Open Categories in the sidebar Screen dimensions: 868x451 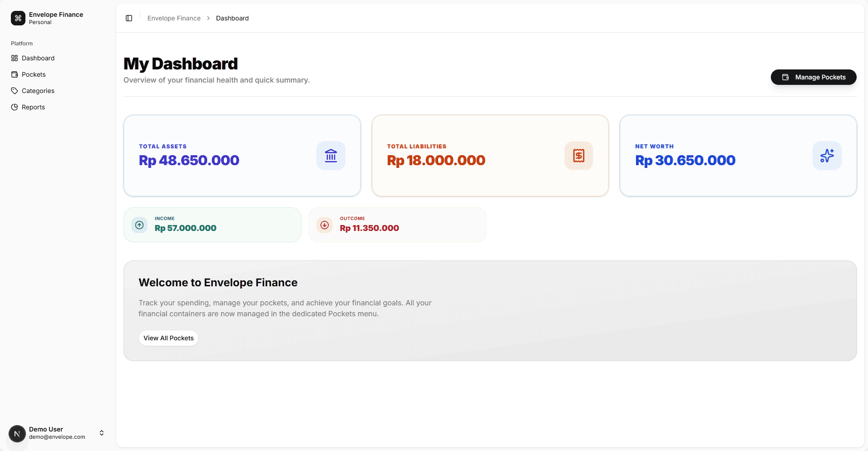click(x=58, y=91)
